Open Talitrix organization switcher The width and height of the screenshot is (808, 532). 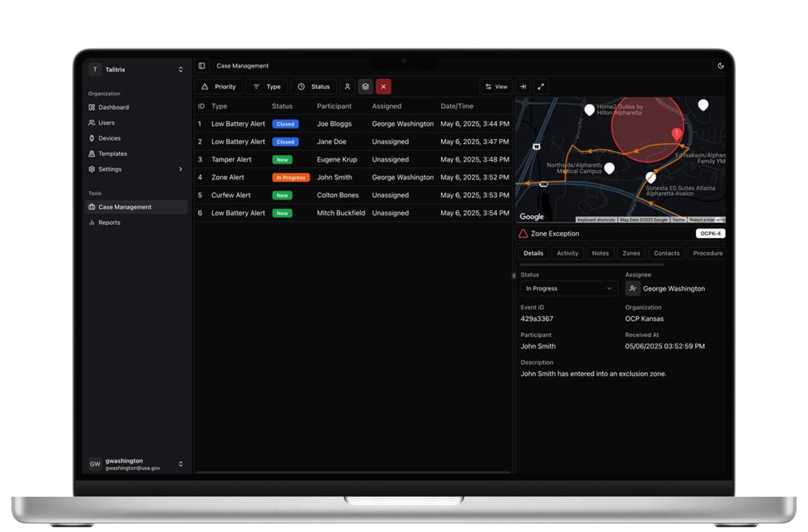(136, 69)
